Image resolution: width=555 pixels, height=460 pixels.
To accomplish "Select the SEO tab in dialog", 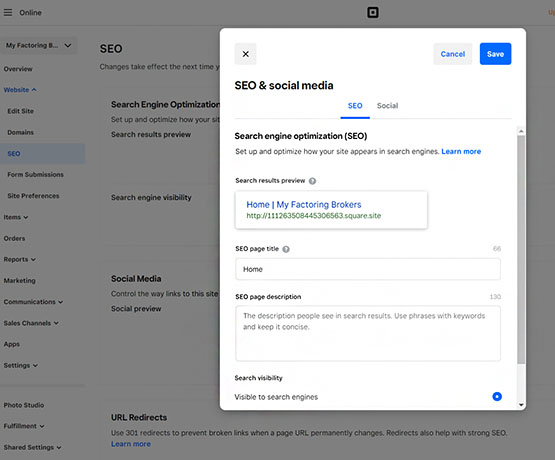I will pyautogui.click(x=355, y=106).
